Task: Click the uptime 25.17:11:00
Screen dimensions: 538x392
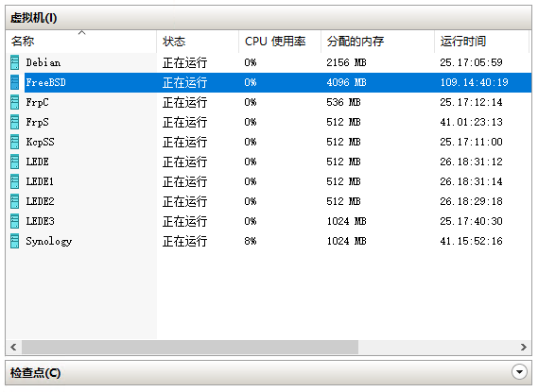Action: pos(472,143)
